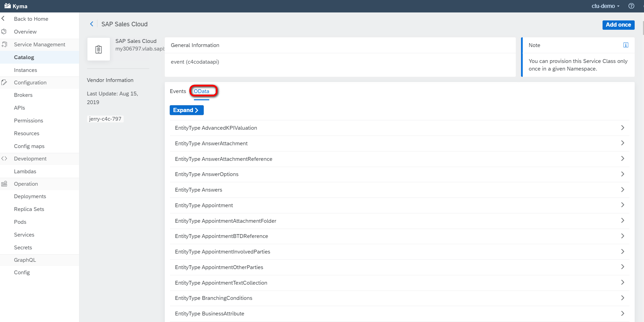Click the Service Management section icon
Image resolution: width=644 pixels, height=322 pixels.
[x=4, y=44]
